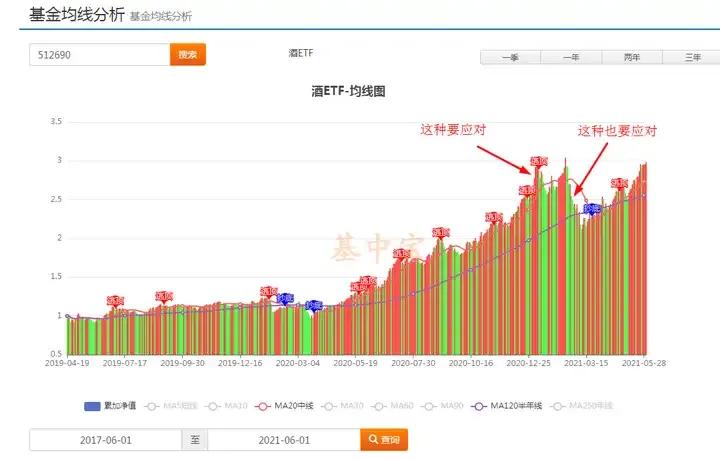The width and height of the screenshot is (720, 459).
Task: Switch to the 一年 time range tab
Action: (571, 57)
